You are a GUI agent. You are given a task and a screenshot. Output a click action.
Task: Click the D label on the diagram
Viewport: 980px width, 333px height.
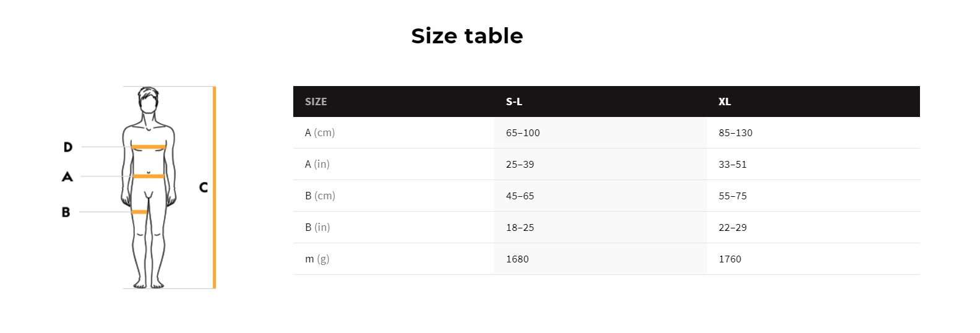68,147
